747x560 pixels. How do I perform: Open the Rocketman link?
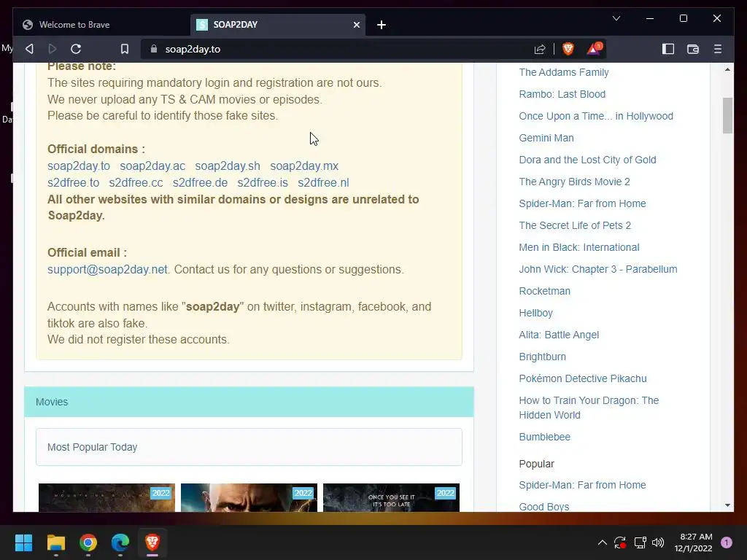[544, 292]
